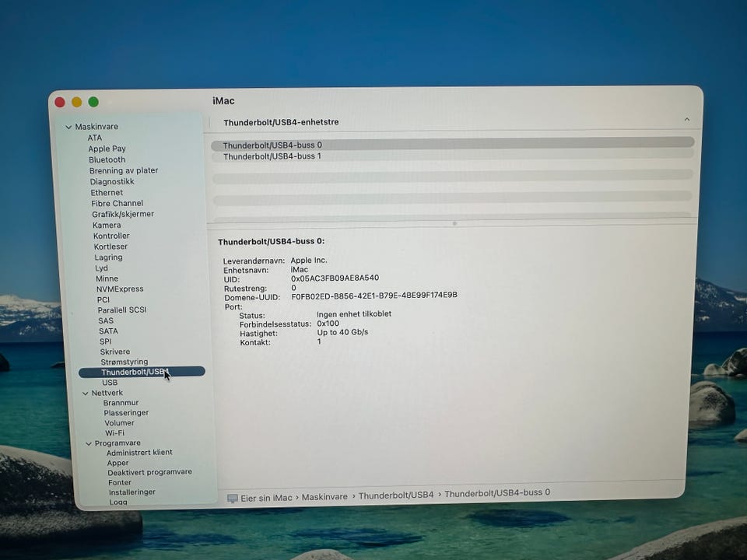This screenshot has height=560, width=747.
Task: Open Deaktivert programvare entry
Action: click(x=149, y=472)
